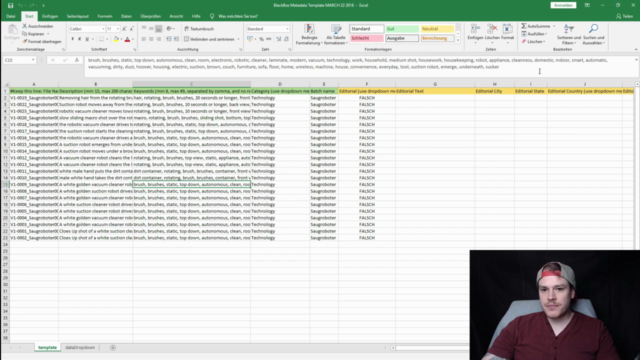
Task: Open Als Tabelle formatieren gallery
Action: coord(335,35)
